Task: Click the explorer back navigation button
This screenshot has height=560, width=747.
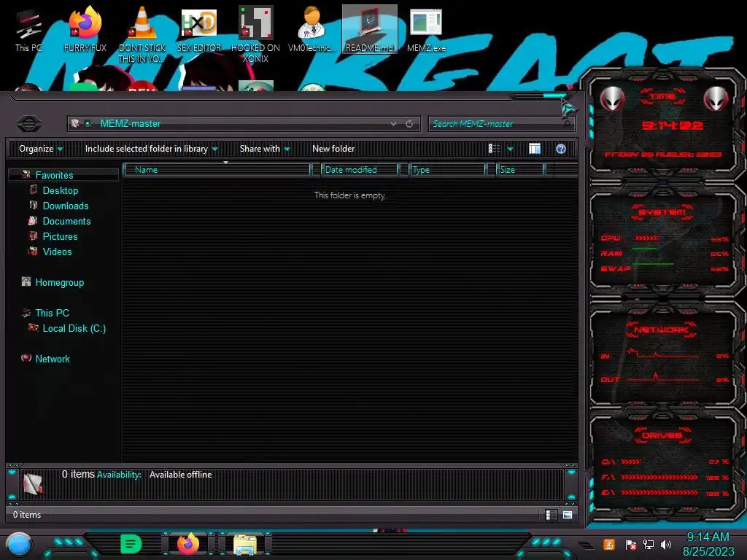Action: 29,124
